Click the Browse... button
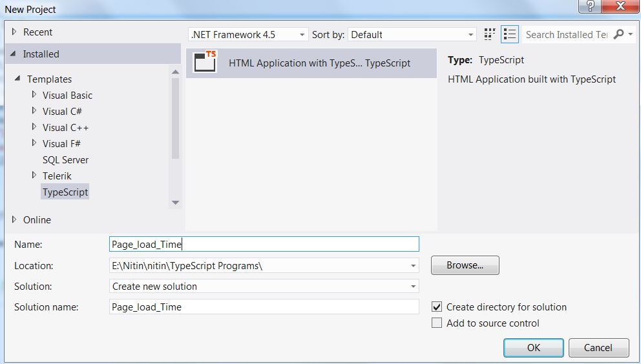This screenshot has width=641, height=364. (x=465, y=265)
